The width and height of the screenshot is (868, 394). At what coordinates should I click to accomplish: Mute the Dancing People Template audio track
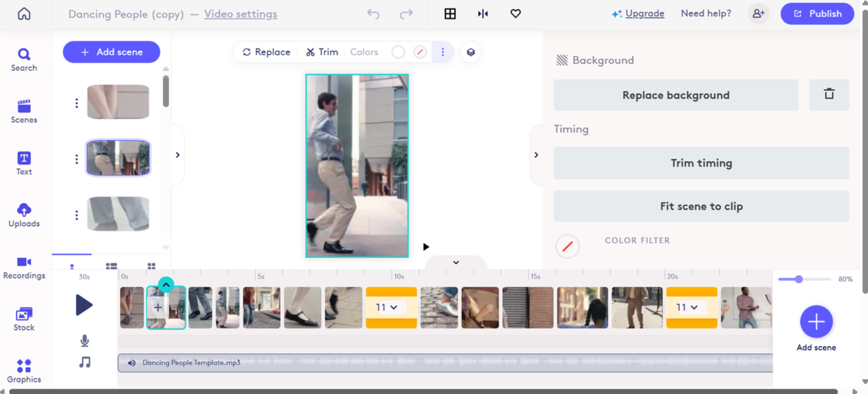pyautogui.click(x=132, y=362)
